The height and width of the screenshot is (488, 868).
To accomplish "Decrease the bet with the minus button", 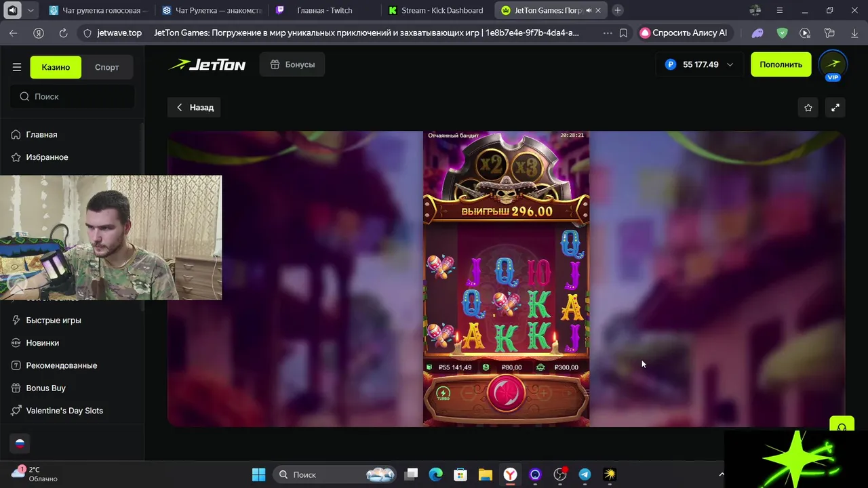I will [468, 392].
